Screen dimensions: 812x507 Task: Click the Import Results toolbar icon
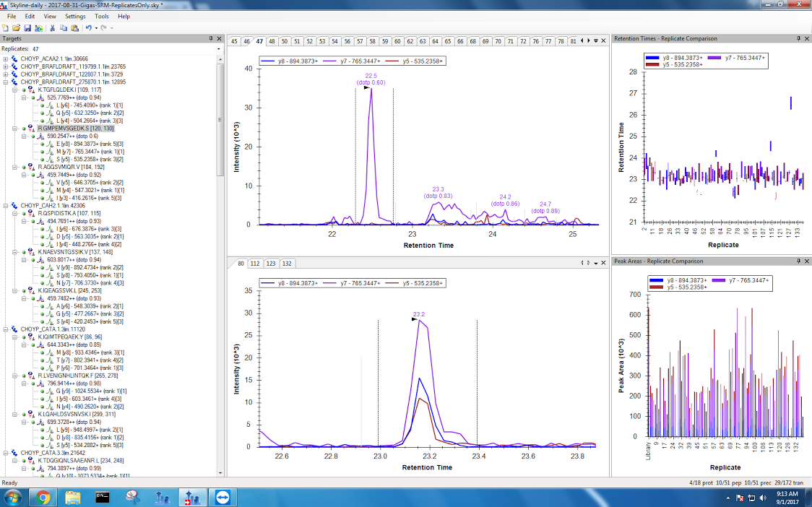point(38,27)
